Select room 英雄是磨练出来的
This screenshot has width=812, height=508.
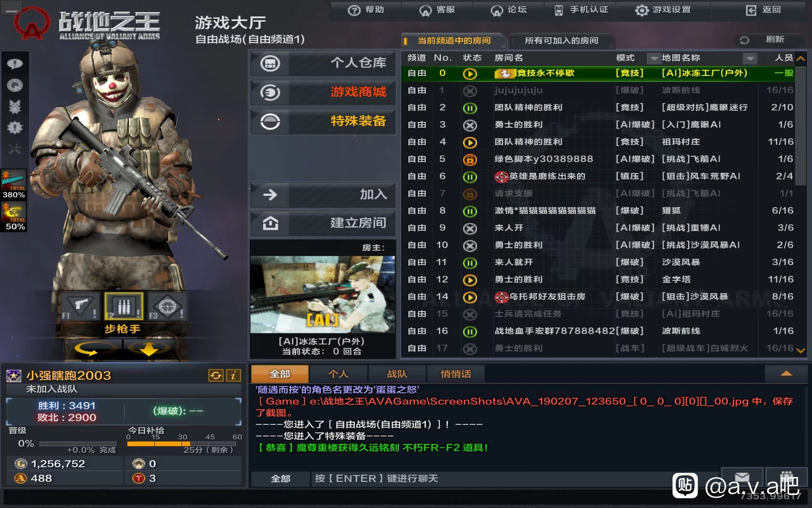click(598, 177)
